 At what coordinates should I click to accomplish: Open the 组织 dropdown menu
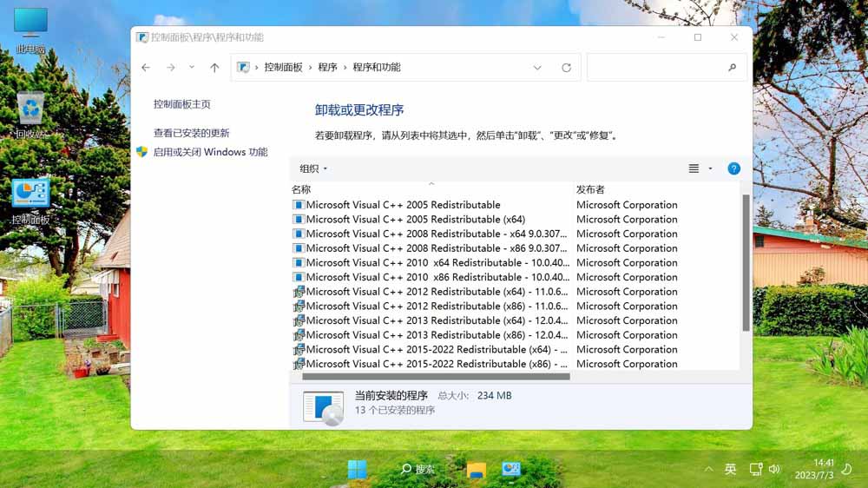pos(313,168)
